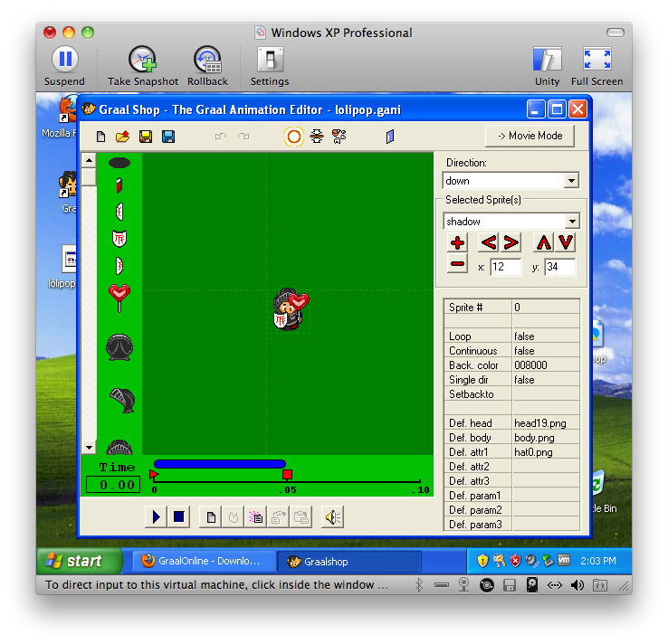The width and height of the screenshot is (668, 644).
Task: Remove sprite with red minus button
Action: click(x=458, y=265)
